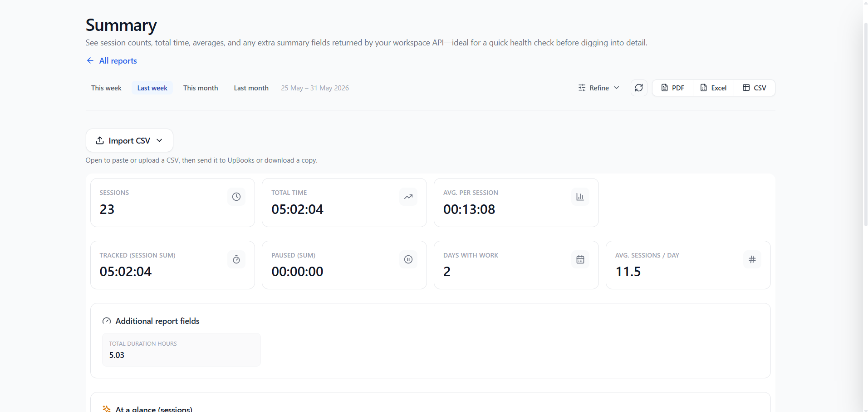
Task: Click the Summary page heading
Action: point(121,25)
